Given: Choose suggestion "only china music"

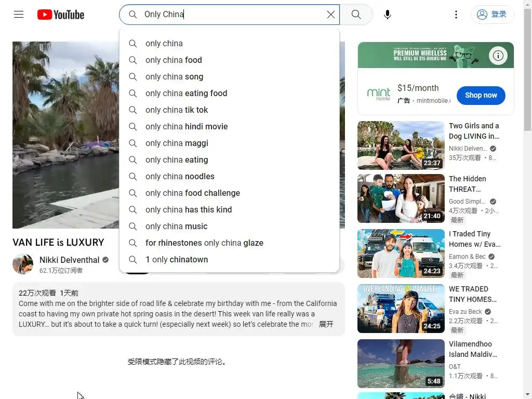Looking at the screenshot, I should [229, 227].
